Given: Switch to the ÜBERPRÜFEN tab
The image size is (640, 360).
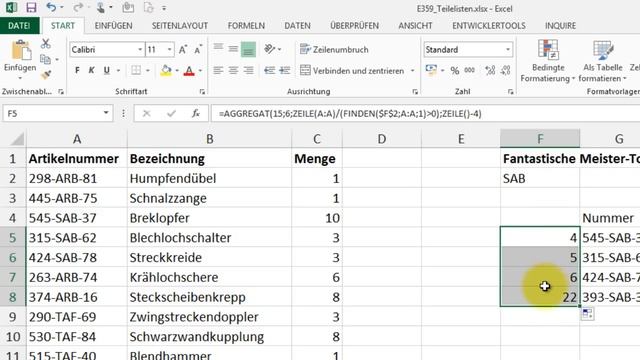Looking at the screenshot, I should pyautogui.click(x=354, y=25).
